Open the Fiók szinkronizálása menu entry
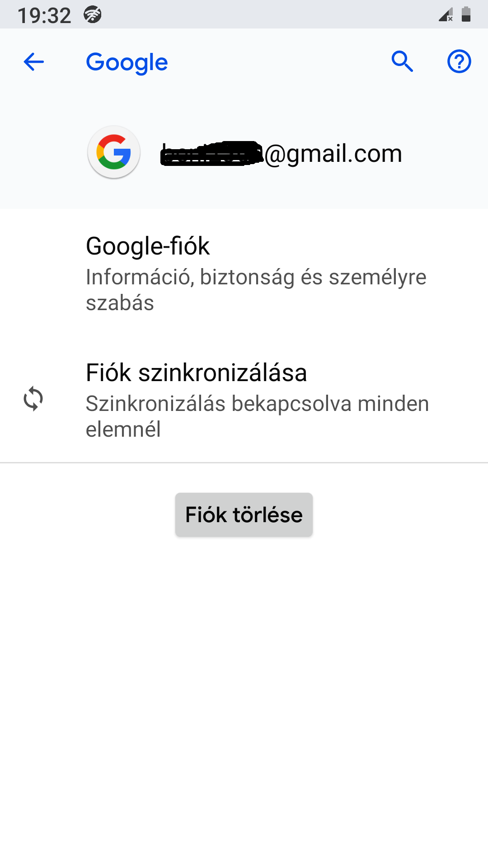Screen dimensions: 488x868 pyautogui.click(x=196, y=373)
